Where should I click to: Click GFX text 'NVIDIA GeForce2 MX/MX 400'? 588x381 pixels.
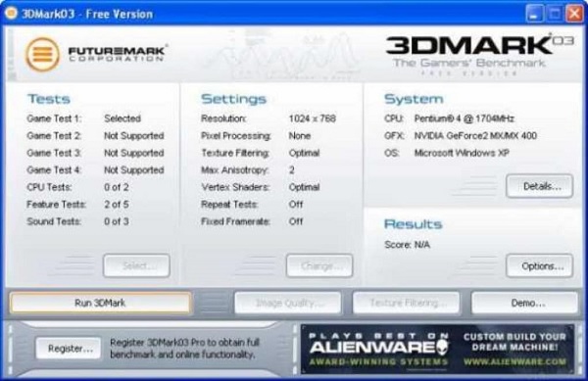click(475, 135)
